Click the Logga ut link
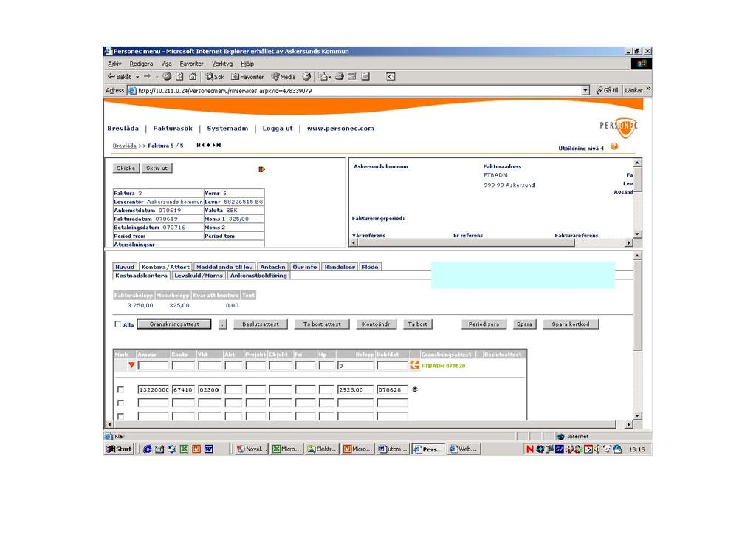The width and height of the screenshot is (756, 535). (278, 129)
